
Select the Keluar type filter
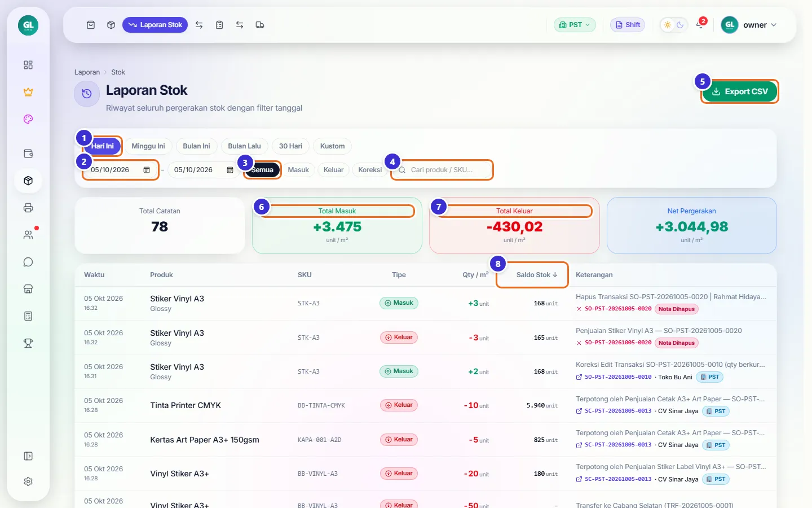(333, 170)
